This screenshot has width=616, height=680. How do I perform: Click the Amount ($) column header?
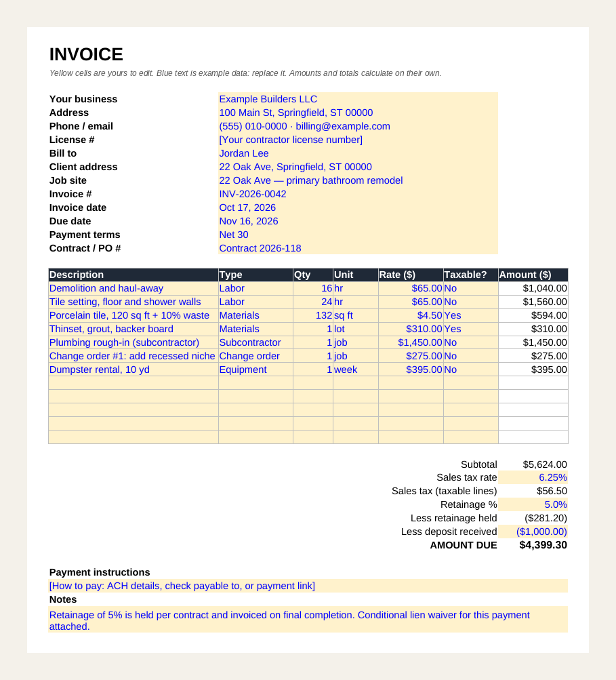pos(533,275)
